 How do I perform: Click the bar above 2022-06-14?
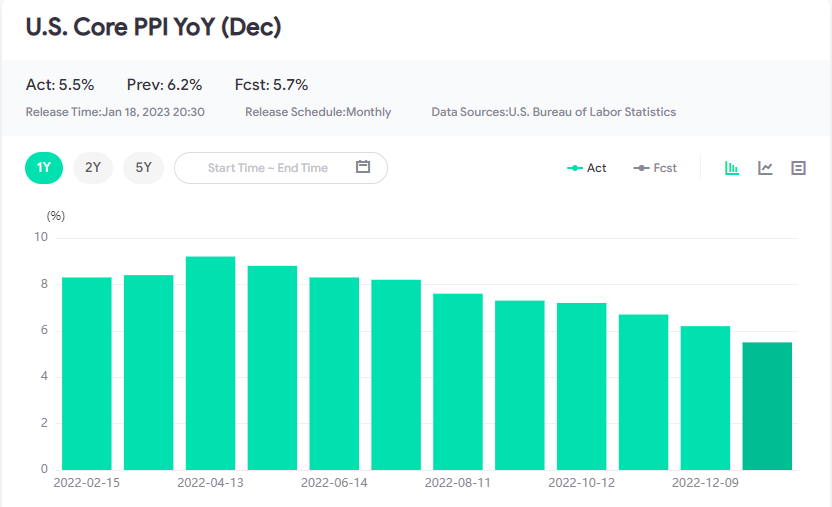(x=334, y=373)
